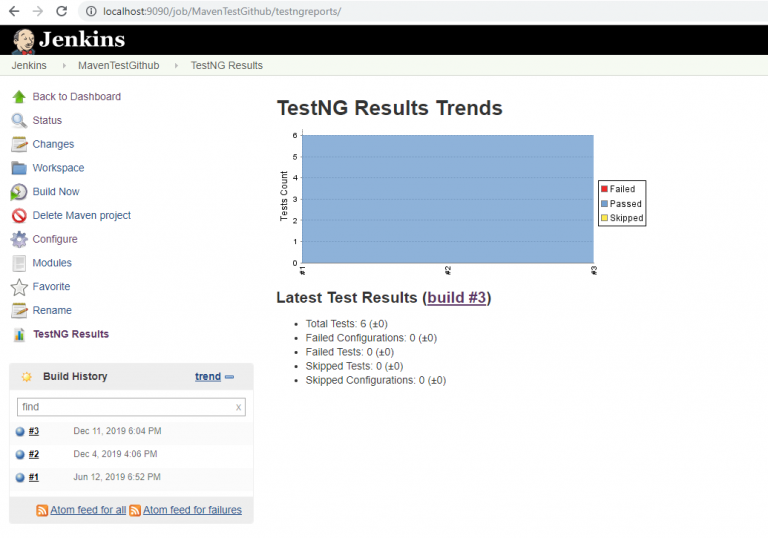
Task: Click the Configure gear icon
Action: pyautogui.click(x=19, y=239)
